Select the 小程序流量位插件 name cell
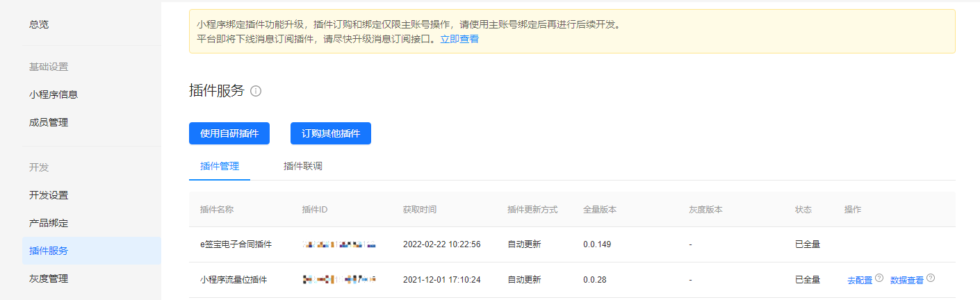 click(x=234, y=280)
